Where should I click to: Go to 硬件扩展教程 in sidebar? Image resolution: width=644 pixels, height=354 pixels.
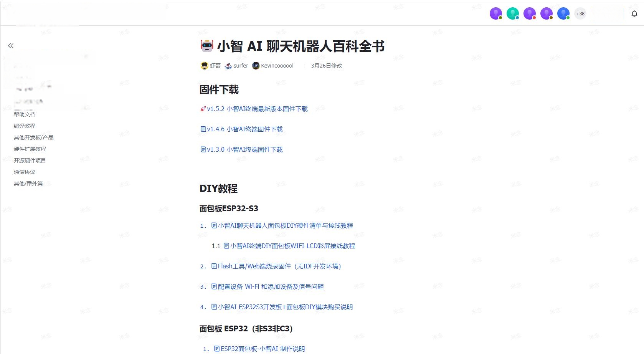point(30,149)
